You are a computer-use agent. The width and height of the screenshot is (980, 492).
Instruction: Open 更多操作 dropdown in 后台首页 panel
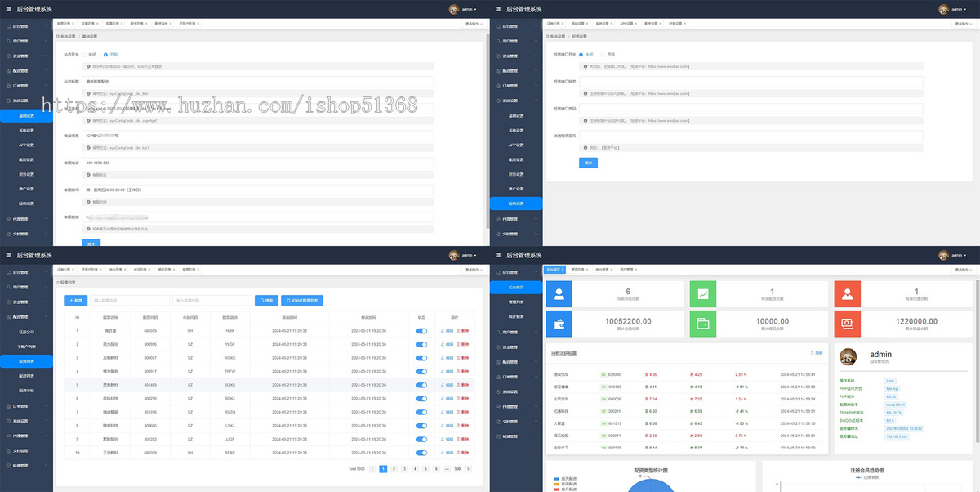click(964, 269)
